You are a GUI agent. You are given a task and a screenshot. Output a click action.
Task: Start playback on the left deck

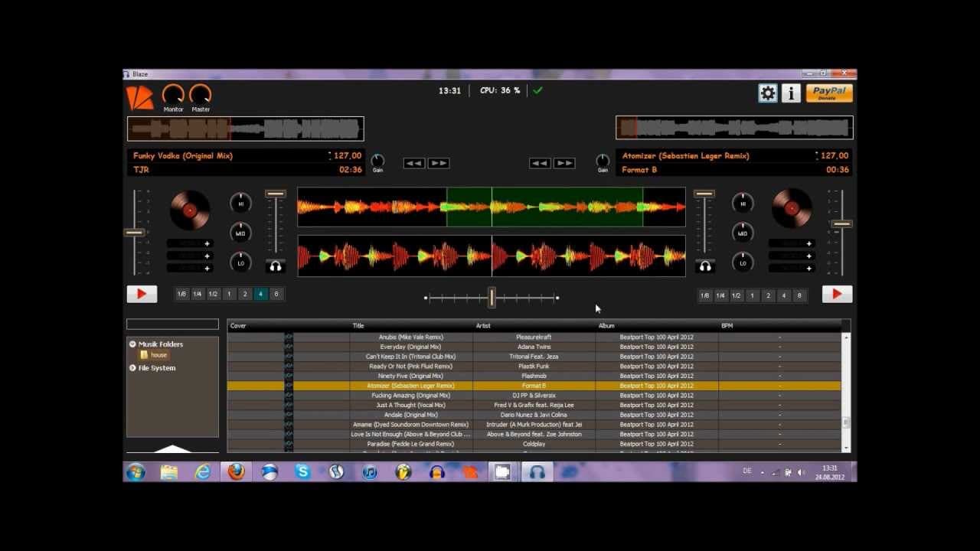142,294
